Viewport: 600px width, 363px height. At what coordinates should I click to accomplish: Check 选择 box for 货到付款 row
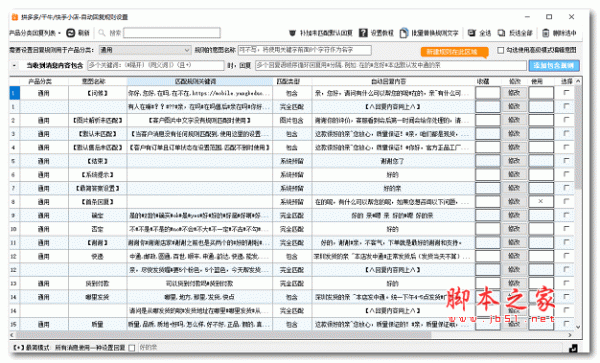click(x=566, y=283)
